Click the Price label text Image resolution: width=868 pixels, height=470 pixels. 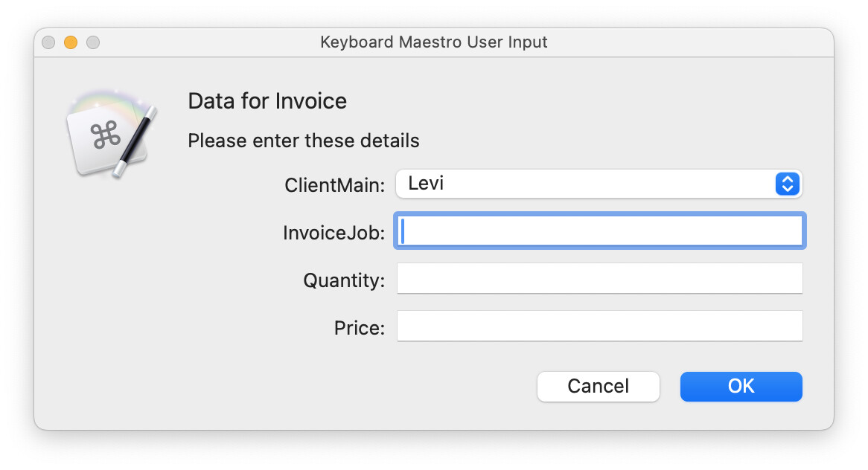359,328
